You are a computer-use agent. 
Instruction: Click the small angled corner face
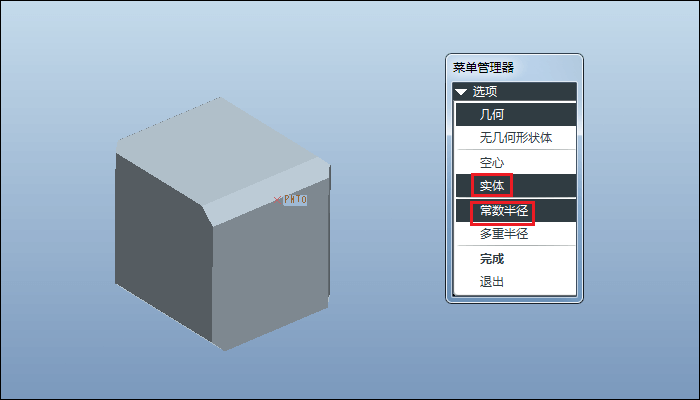click(x=208, y=216)
